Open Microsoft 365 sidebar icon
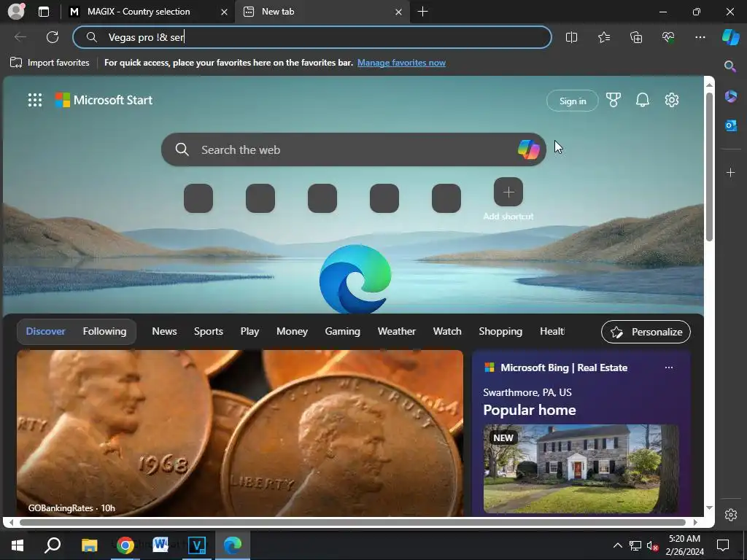Viewport: 747px width, 560px height. tap(731, 96)
